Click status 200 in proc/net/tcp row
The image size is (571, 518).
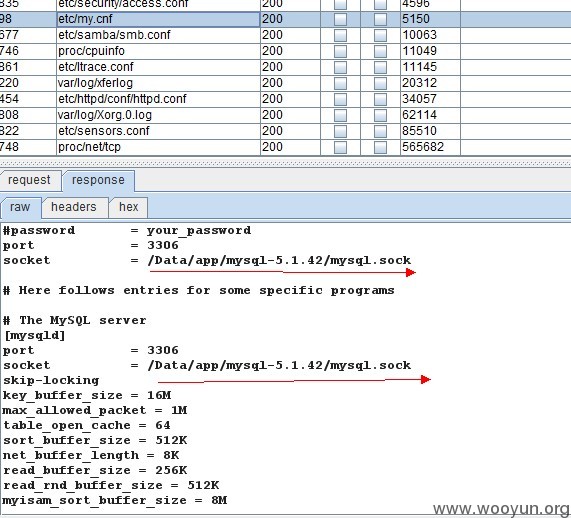[272, 147]
